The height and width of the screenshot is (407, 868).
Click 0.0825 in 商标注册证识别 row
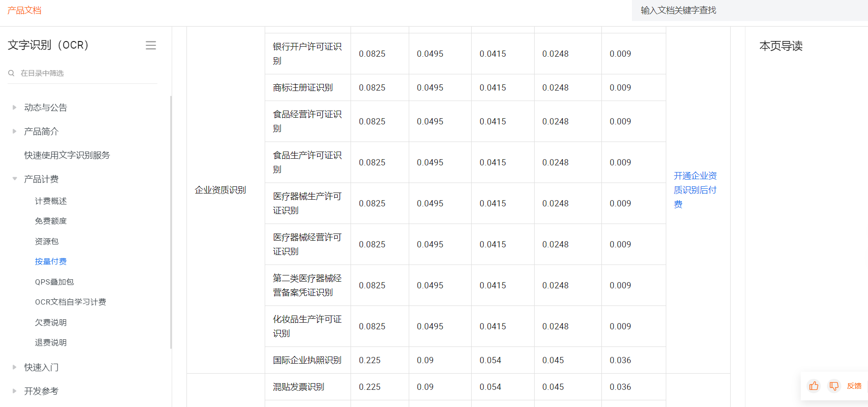[372, 88]
